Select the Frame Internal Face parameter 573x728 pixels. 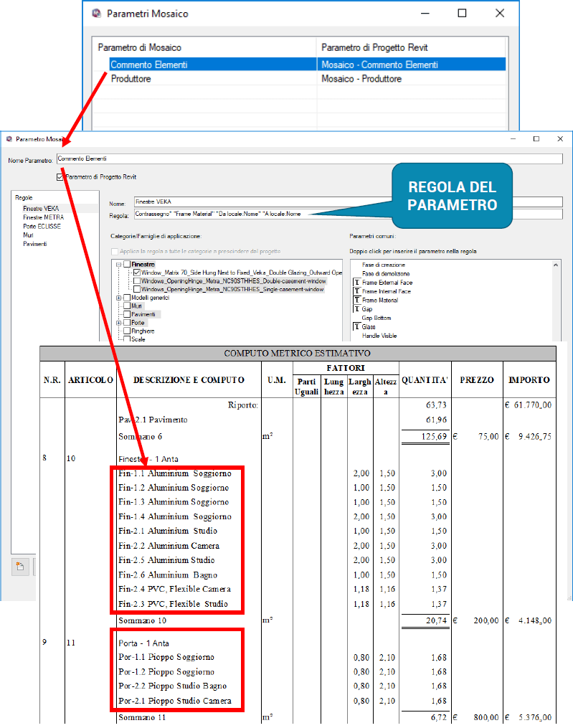tap(387, 291)
